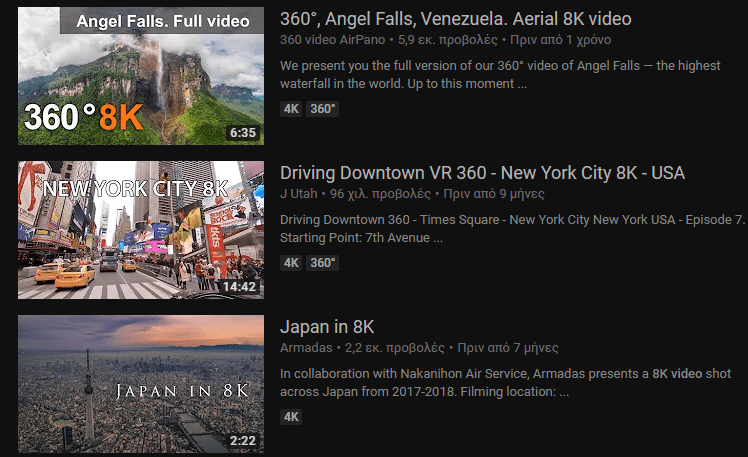Click title 'Driving Downtown VR 360 - New York City 8K - USA'
This screenshot has width=748, height=457.
[x=482, y=173]
